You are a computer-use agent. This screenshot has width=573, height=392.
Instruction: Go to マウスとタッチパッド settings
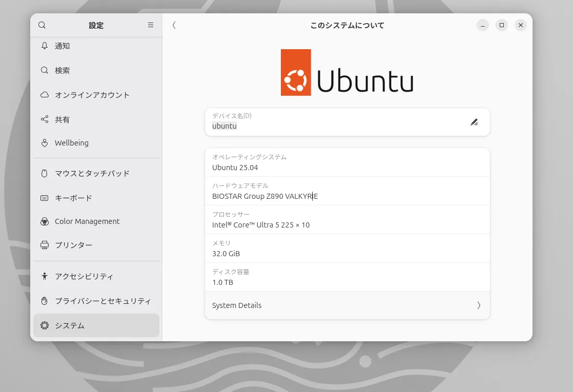pyautogui.click(x=92, y=173)
